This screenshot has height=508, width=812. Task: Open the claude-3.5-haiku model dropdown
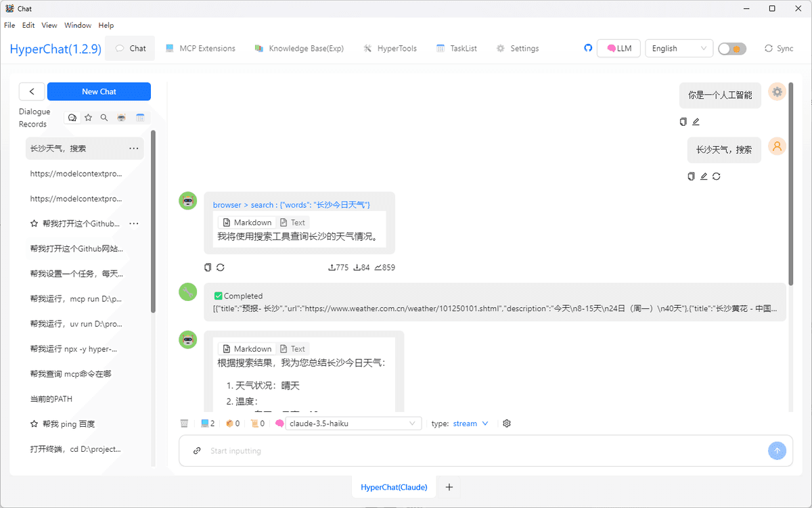point(353,423)
